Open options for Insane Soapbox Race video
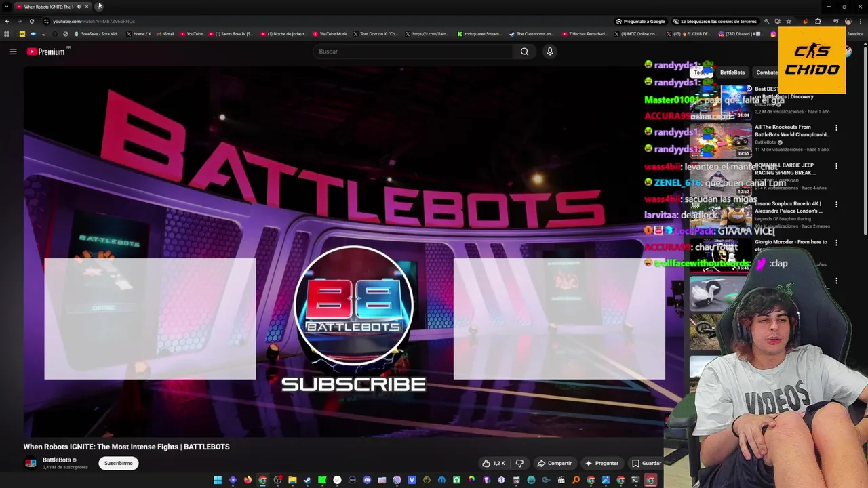The width and height of the screenshot is (868, 488). tap(836, 204)
